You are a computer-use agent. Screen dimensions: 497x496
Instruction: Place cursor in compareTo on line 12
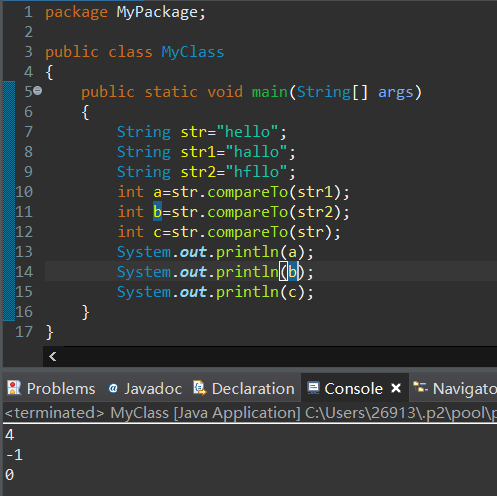pos(247,232)
